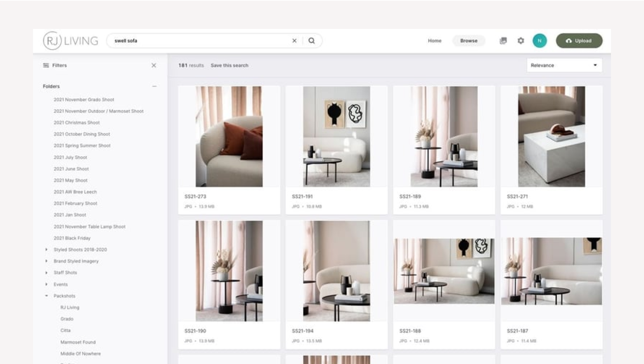
Task: Close the Filters panel
Action: pos(154,65)
